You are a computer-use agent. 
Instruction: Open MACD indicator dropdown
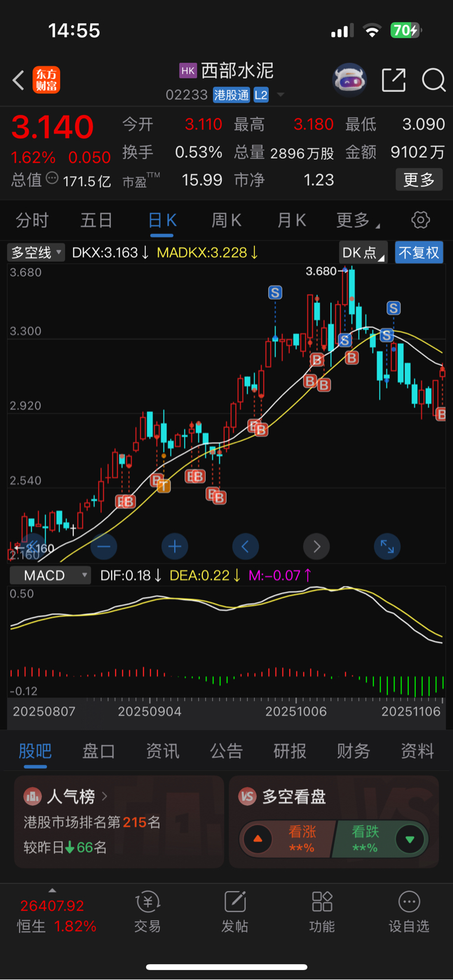tap(51, 575)
